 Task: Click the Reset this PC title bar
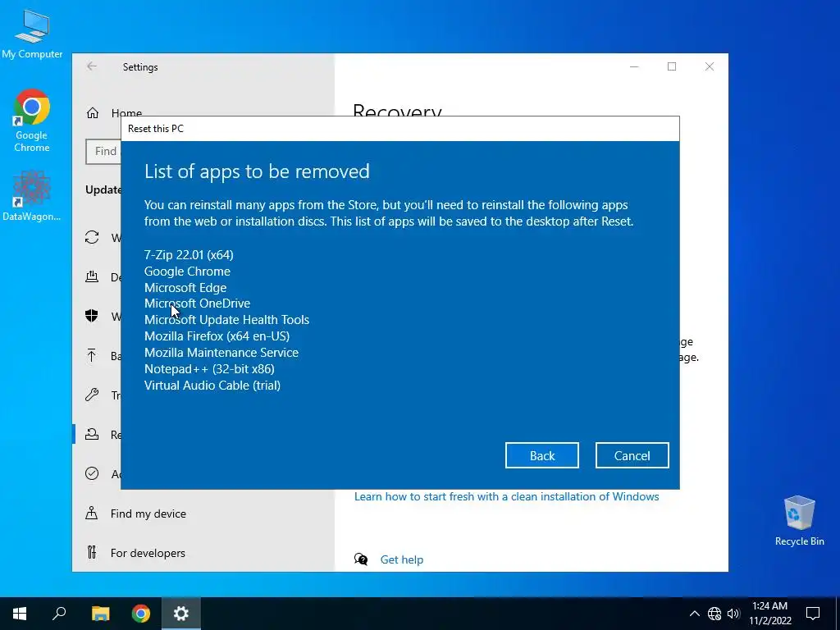(x=400, y=129)
